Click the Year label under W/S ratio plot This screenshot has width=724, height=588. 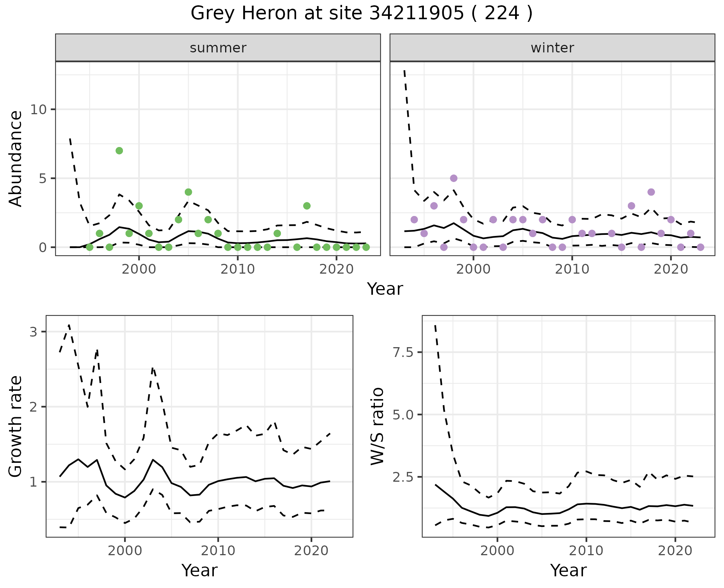[x=568, y=570]
